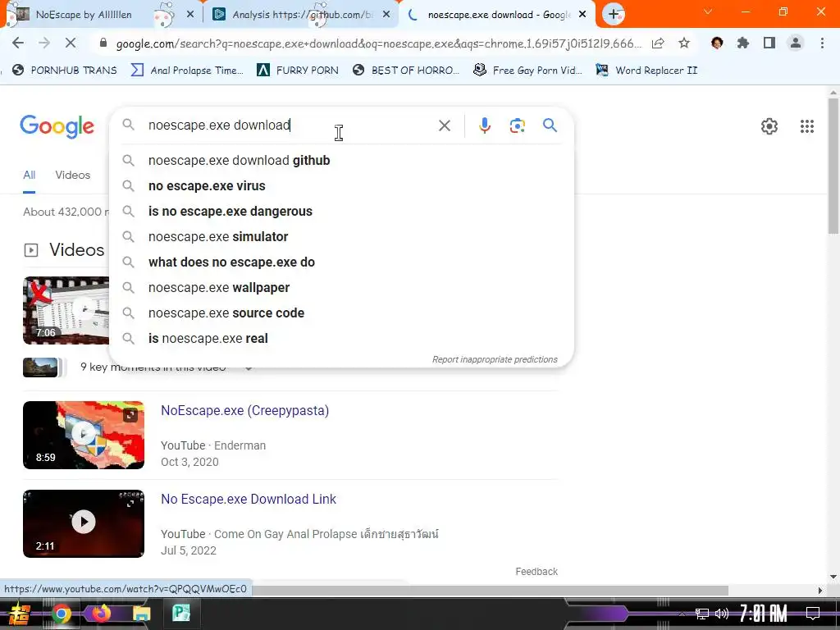This screenshot has height=630, width=840.
Task: Open the network icon in system tray
Action: [x=702, y=614]
